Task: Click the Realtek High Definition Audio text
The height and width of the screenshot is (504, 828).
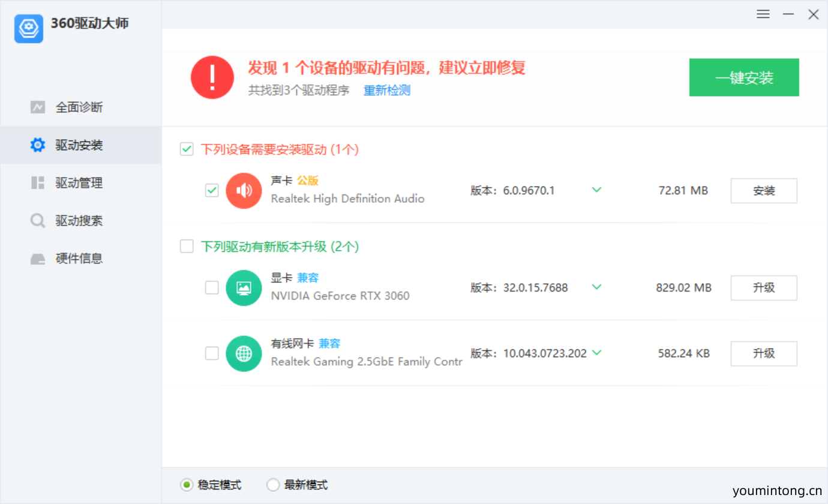Action: [348, 199]
